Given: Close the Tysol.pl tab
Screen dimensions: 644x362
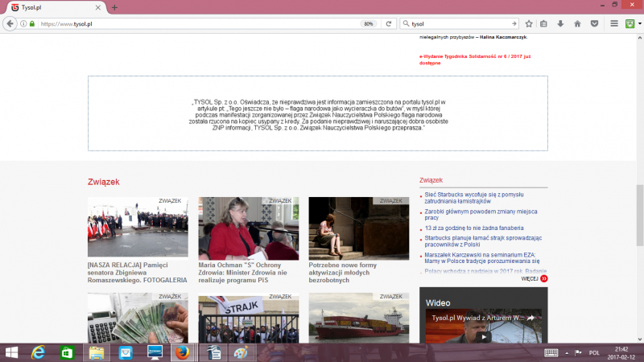Looking at the screenshot, I should tap(97, 7).
